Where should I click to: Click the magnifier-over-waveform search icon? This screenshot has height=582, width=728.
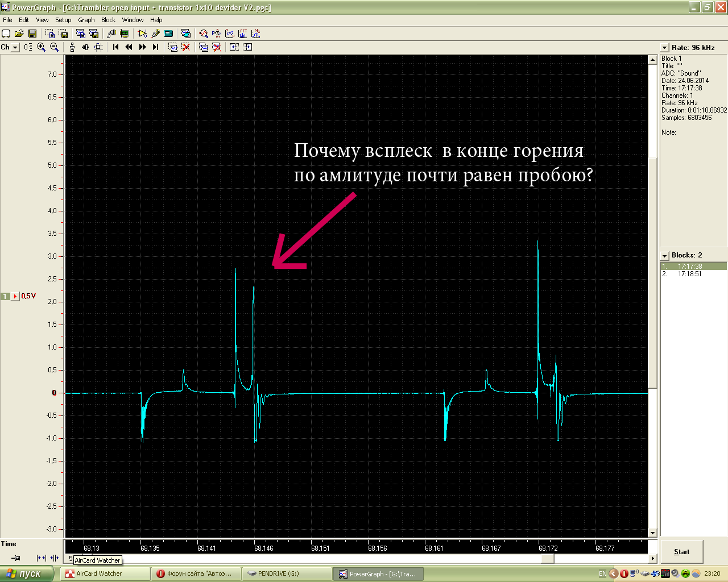[x=204, y=34]
